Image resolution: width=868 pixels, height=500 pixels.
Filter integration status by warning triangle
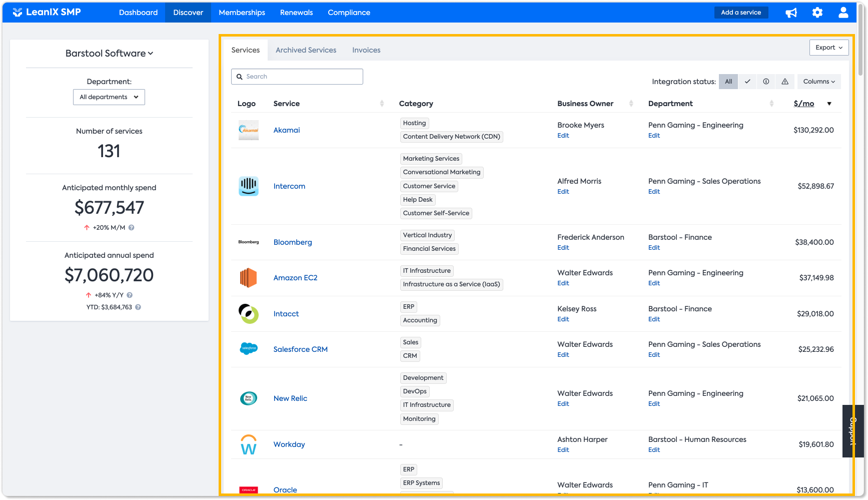[x=785, y=82]
